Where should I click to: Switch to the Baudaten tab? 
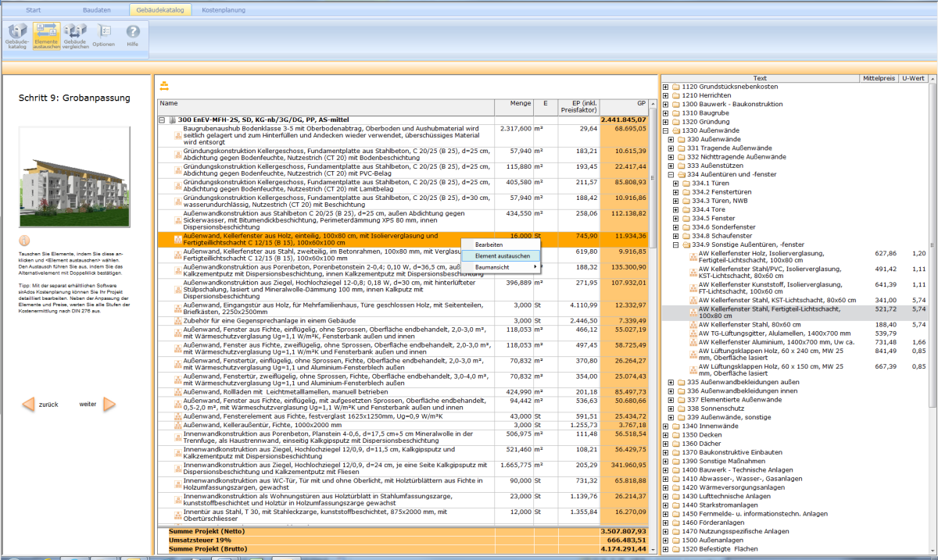(x=98, y=10)
